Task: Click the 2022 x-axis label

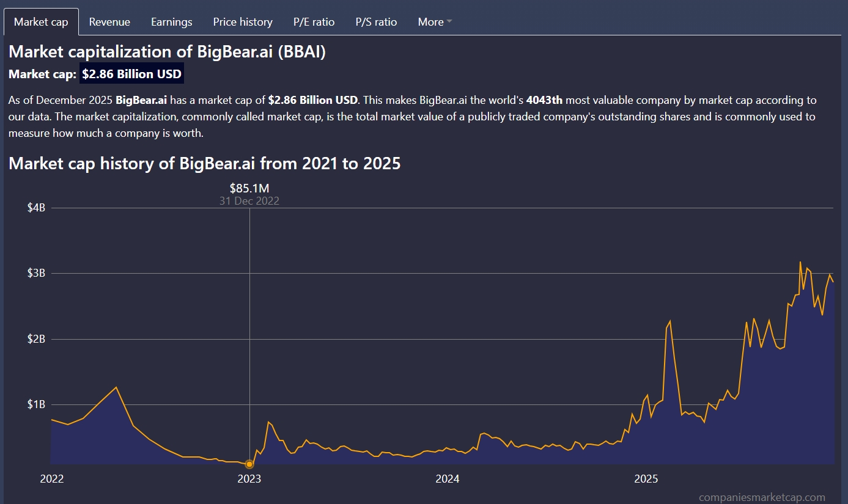Action: [52, 479]
